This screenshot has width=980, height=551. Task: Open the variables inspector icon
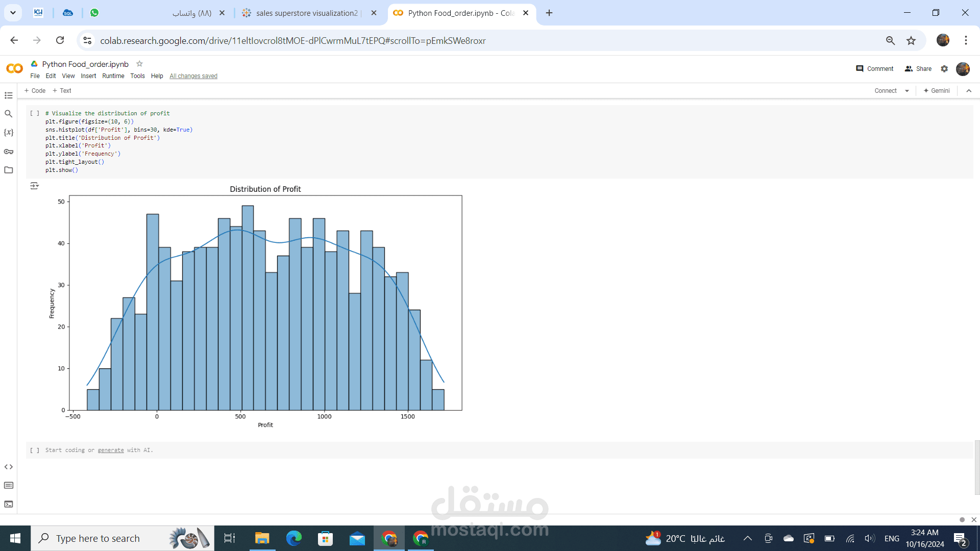tap(9, 132)
